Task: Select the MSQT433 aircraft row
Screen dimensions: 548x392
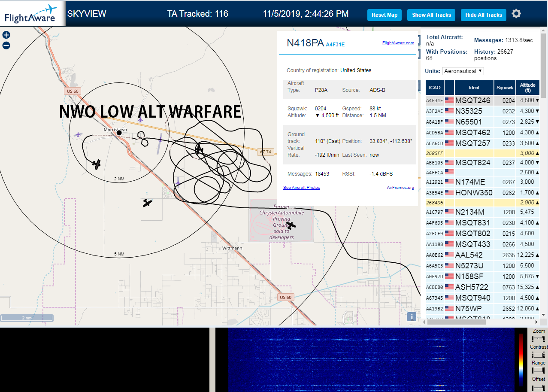Action: (x=482, y=244)
